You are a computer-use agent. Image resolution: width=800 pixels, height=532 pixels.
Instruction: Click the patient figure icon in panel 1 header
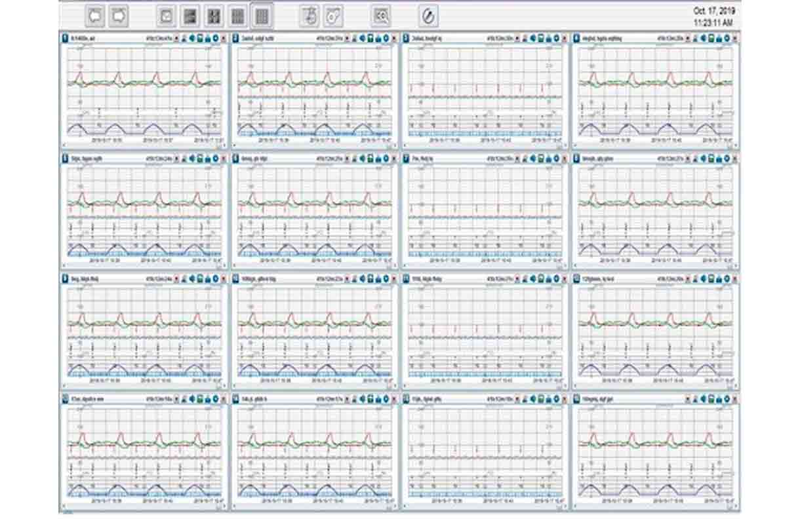pyautogui.click(x=184, y=38)
